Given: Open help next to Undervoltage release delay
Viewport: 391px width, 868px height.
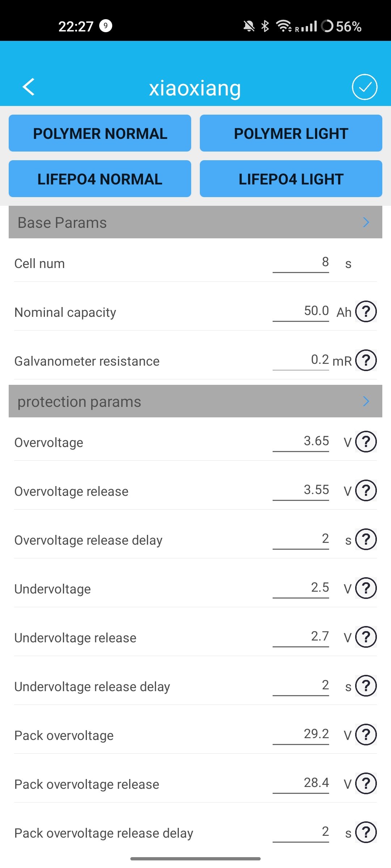Looking at the screenshot, I should pyautogui.click(x=366, y=686).
